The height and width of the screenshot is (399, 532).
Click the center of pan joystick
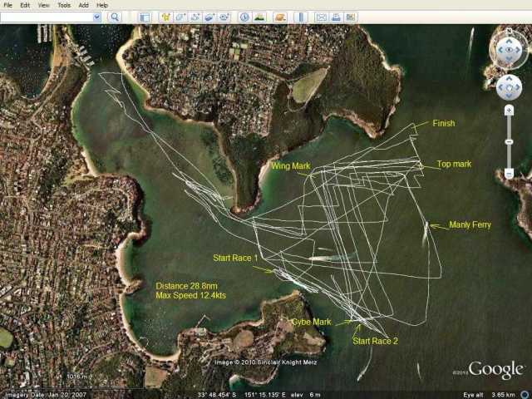pos(509,87)
